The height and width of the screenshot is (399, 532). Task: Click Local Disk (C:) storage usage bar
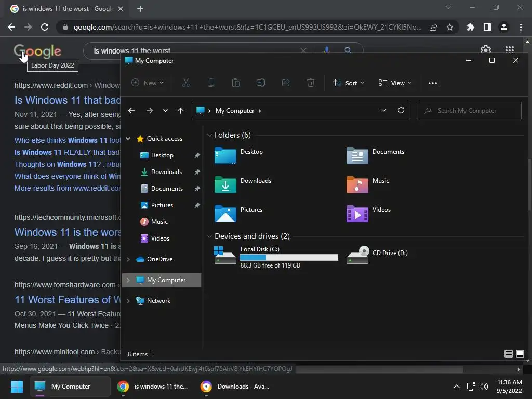pos(289,258)
